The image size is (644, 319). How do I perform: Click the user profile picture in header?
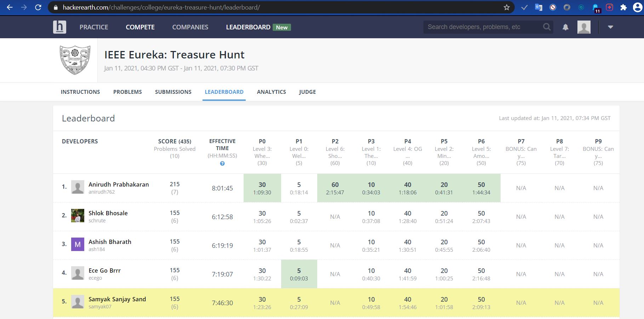pos(584,27)
